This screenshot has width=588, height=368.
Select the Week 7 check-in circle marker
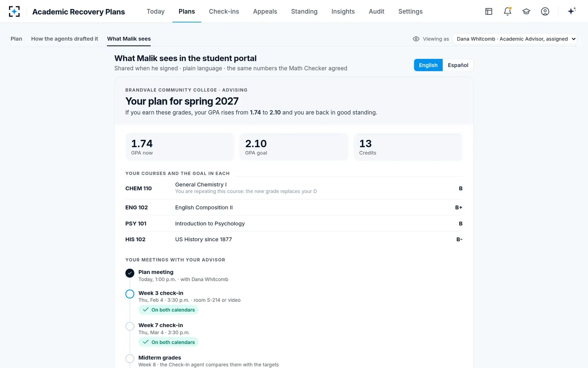tap(130, 326)
